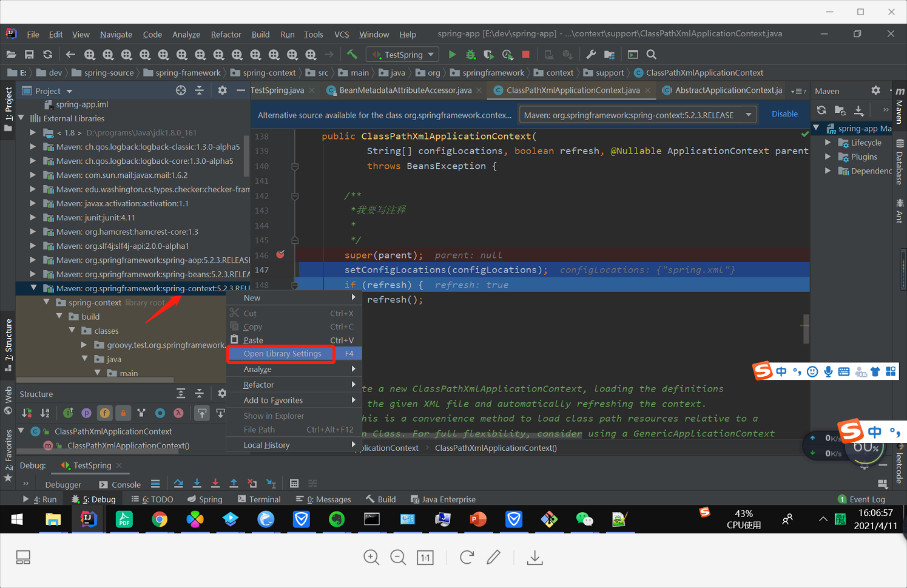
Task: Select Open Library Settings context item
Action: pos(294,354)
